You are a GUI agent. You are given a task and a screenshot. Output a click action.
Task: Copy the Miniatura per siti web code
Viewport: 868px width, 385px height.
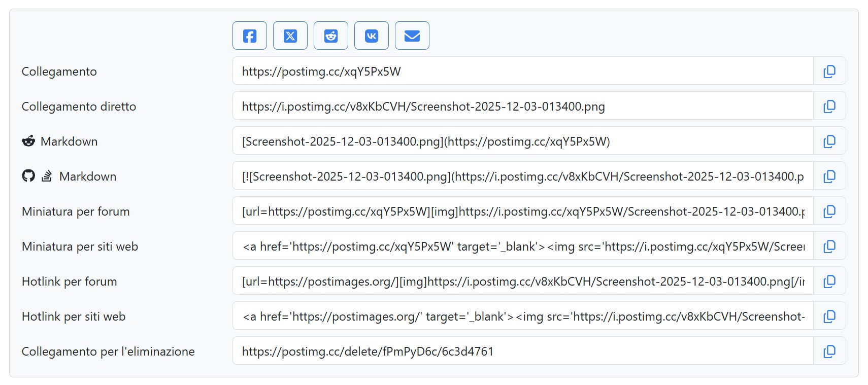point(829,246)
